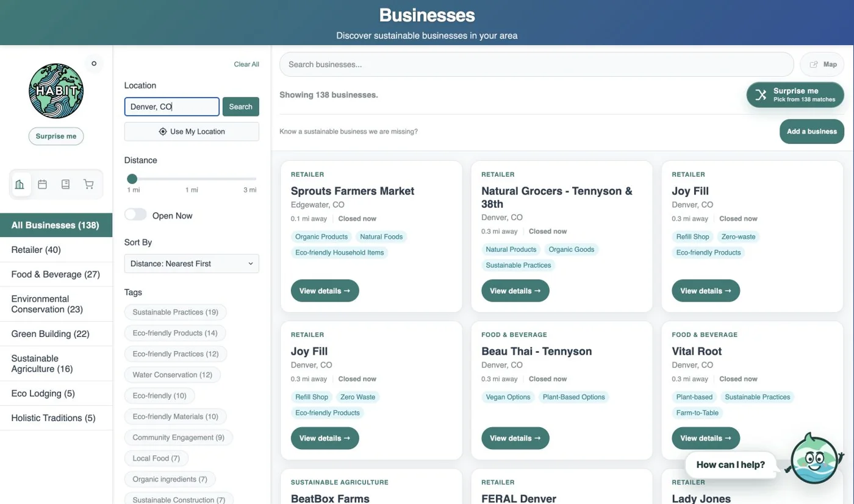Select Holistic Traditions (5) category
This screenshot has height=504, width=854.
[56, 418]
